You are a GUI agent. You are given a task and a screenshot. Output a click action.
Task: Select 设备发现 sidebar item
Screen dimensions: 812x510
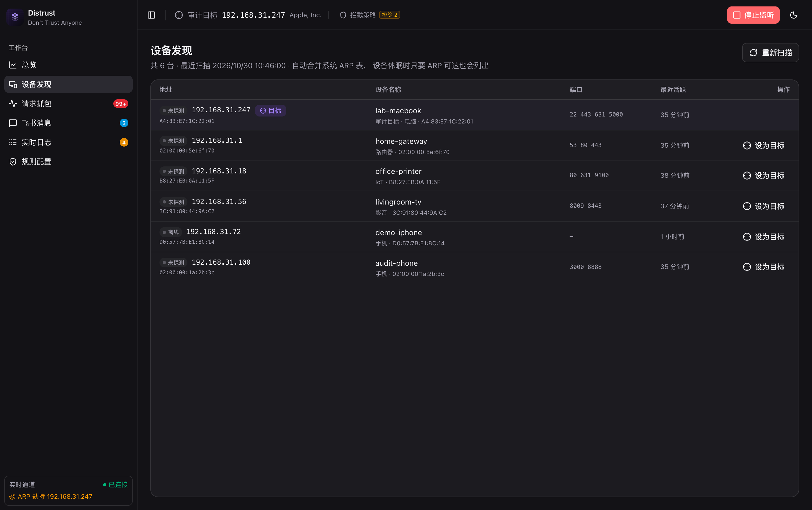68,84
